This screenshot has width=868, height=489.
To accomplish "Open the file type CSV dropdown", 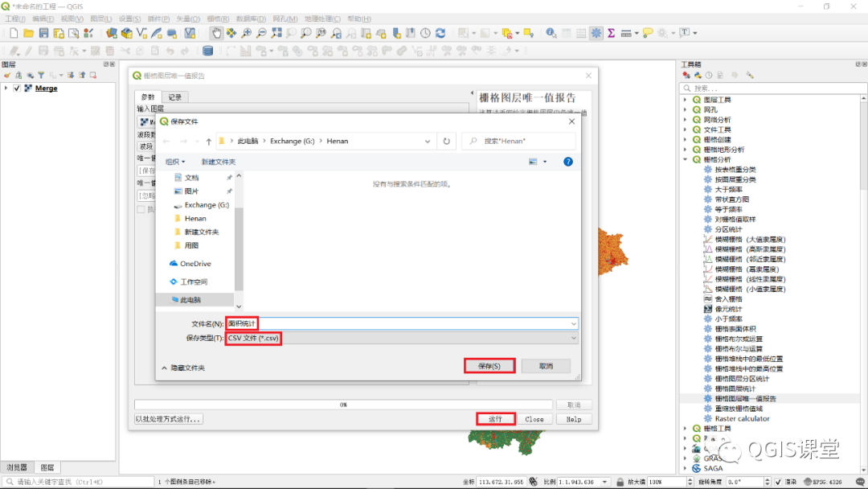I will (574, 338).
